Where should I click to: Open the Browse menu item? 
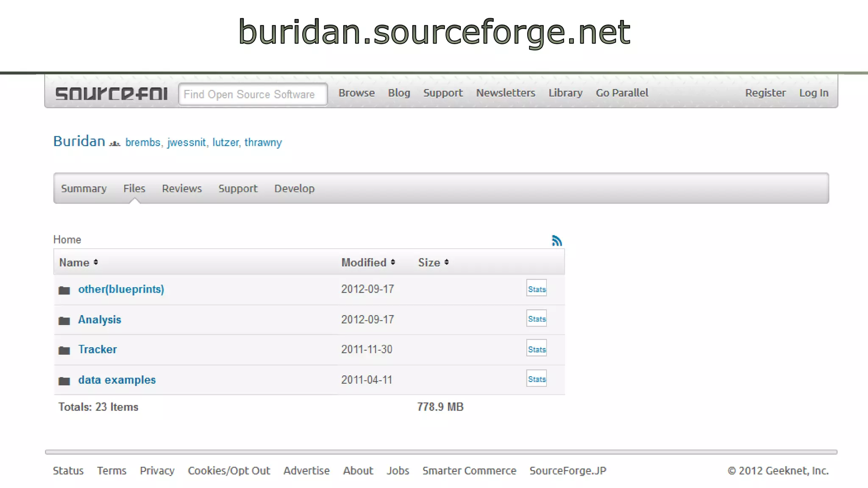click(x=356, y=93)
